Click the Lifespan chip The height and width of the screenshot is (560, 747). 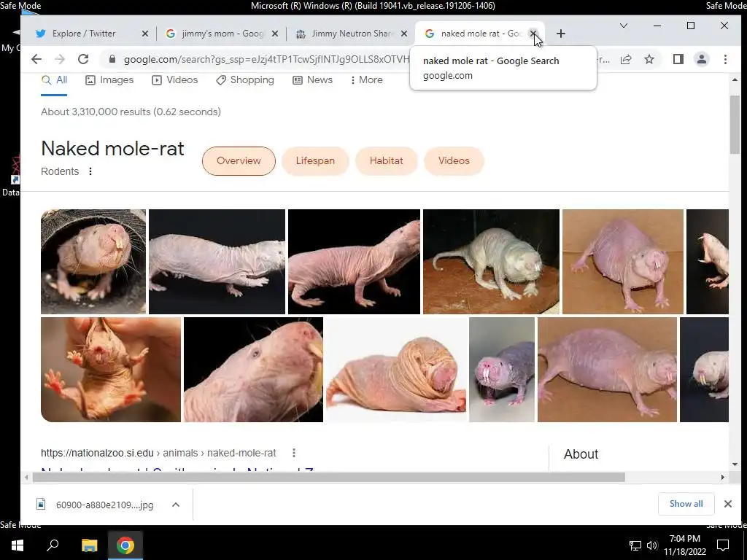(315, 161)
